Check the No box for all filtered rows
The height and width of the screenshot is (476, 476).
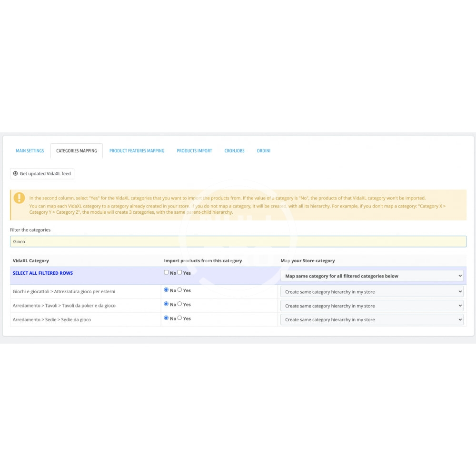[x=166, y=273]
